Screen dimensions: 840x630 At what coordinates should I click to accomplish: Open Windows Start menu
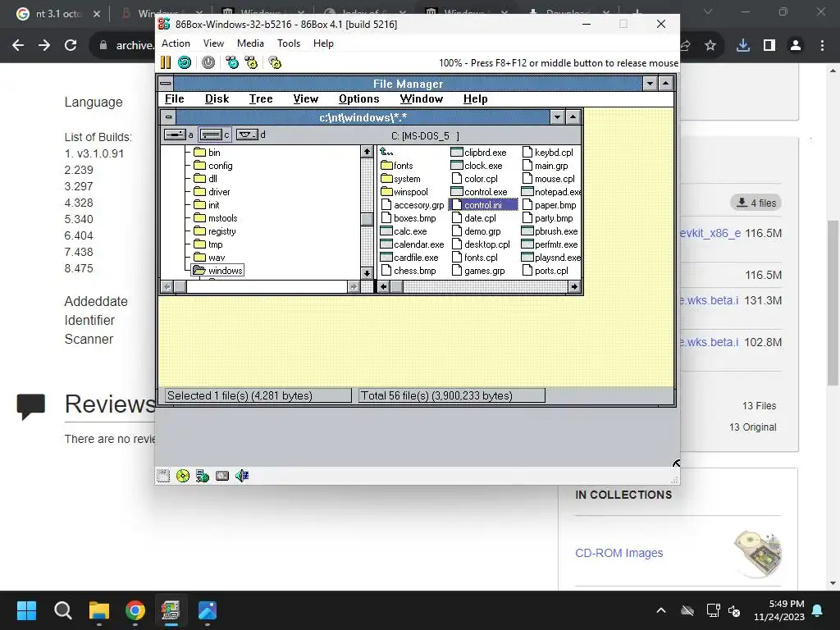[x=26, y=610]
